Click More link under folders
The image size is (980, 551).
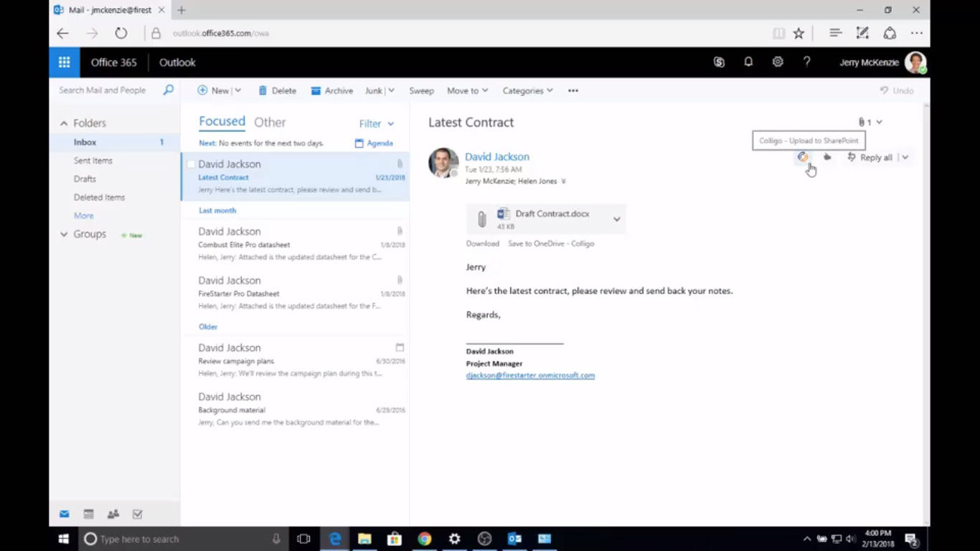point(83,216)
